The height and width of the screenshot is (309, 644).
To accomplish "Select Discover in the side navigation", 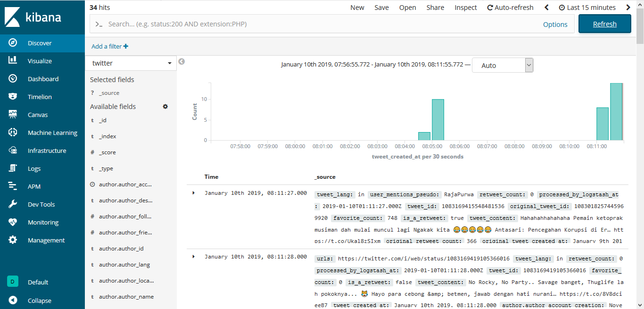I will tap(42, 43).
